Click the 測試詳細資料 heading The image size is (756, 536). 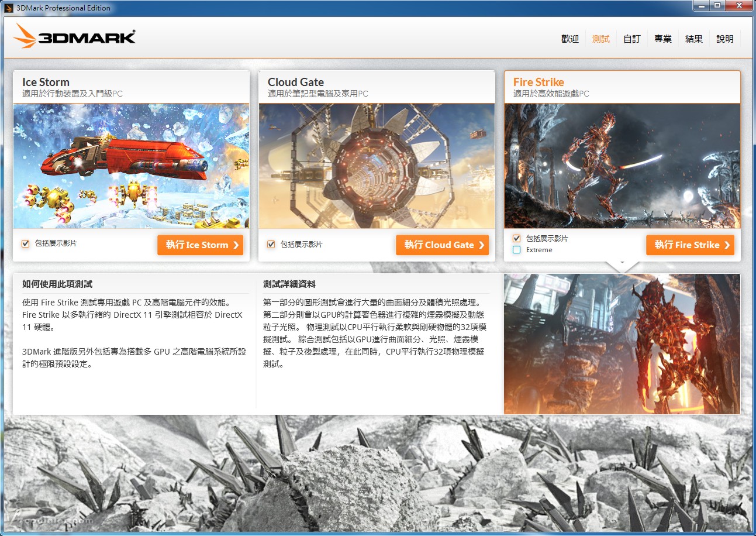[x=289, y=284]
